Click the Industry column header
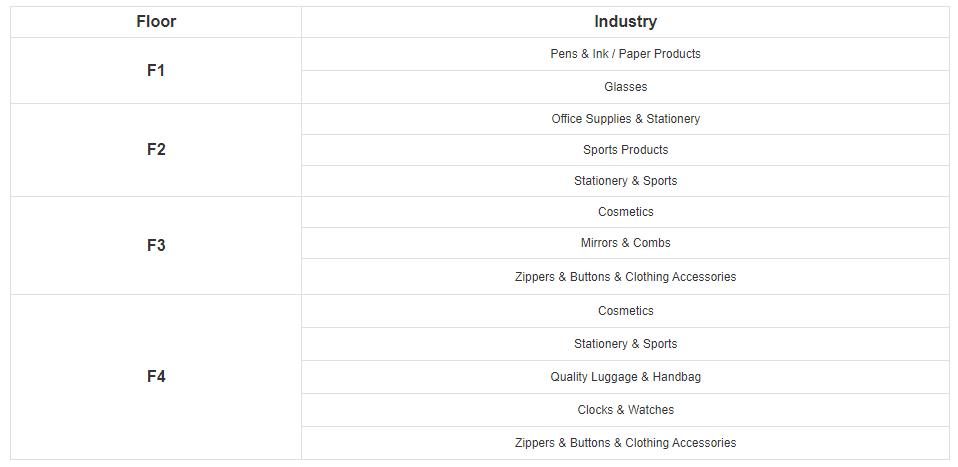Image resolution: width=958 pixels, height=467 pixels. tap(625, 22)
